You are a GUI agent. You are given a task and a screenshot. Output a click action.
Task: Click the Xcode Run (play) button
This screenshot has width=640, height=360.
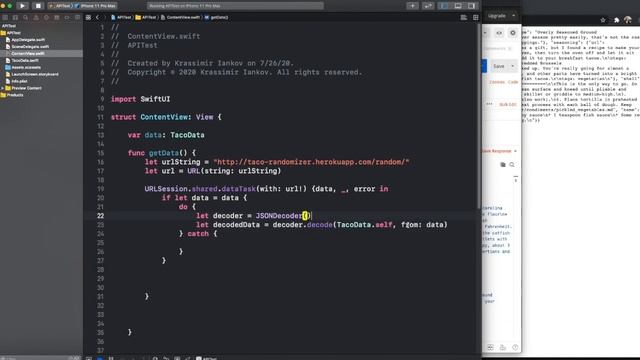tap(22, 6)
